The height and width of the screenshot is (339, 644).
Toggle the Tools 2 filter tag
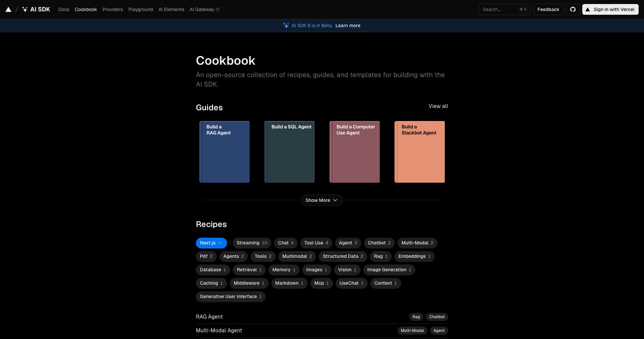pos(263,257)
